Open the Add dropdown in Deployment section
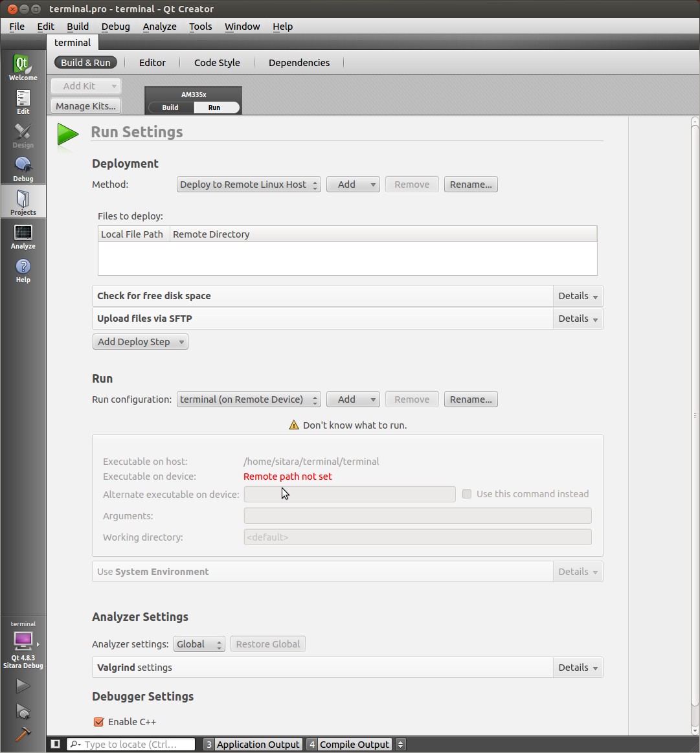The image size is (700, 753). coord(353,185)
